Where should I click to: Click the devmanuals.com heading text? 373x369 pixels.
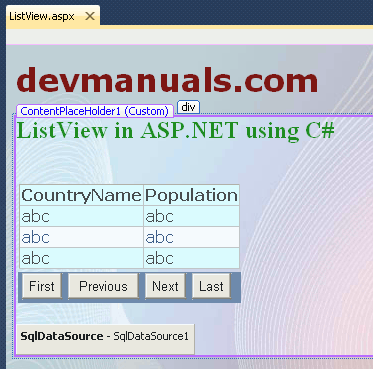pos(167,80)
